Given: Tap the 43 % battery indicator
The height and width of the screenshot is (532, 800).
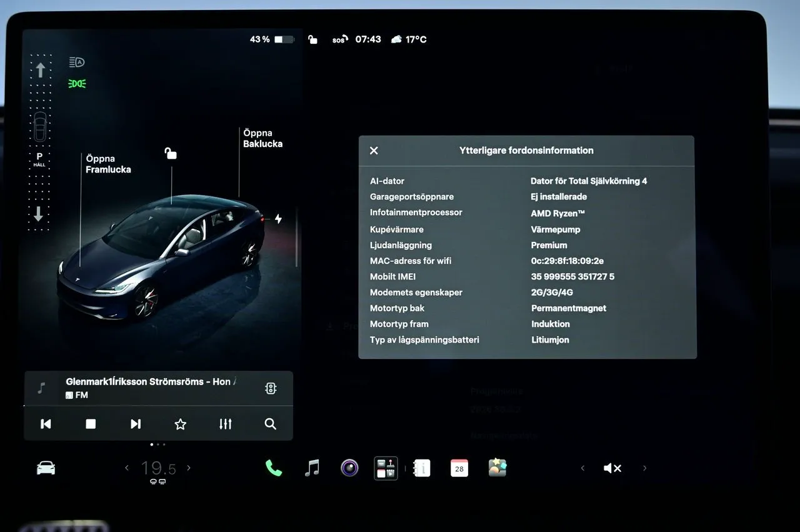Looking at the screenshot, I should click(x=272, y=39).
